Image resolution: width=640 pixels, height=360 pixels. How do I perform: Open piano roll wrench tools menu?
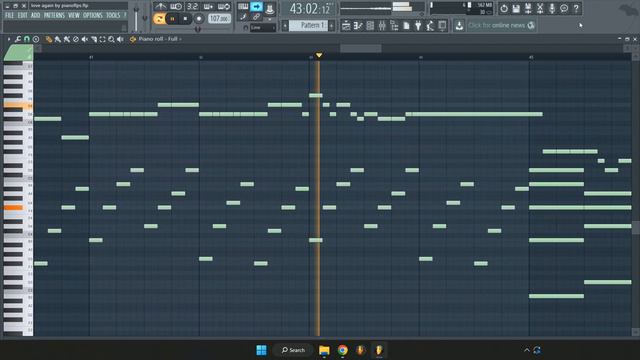(18, 39)
